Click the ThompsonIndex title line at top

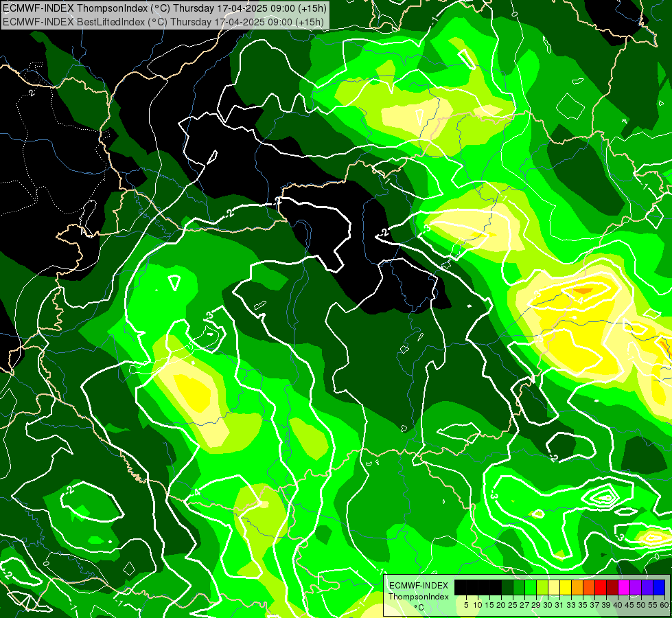pyautogui.click(x=164, y=8)
